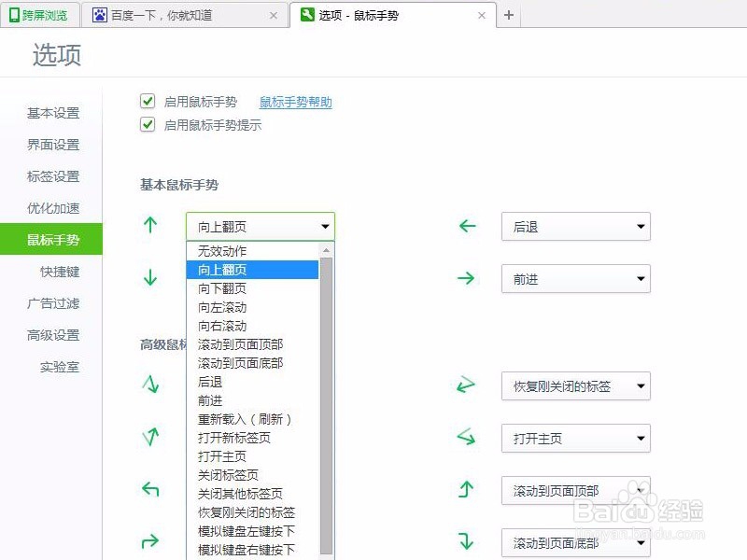Select 向下翻页 from the open dropdown
This screenshot has width=747, height=560.
pos(224,288)
